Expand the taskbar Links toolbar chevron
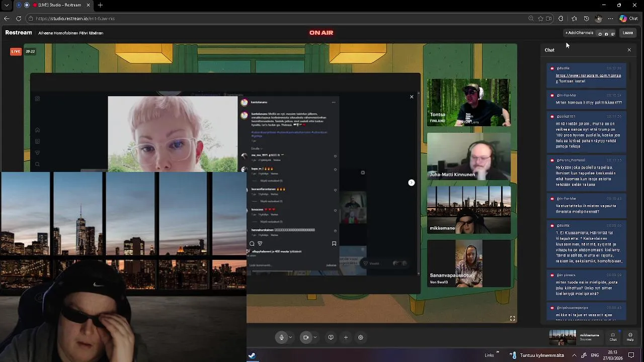Viewport: 644px width, 362px height. 498,352
